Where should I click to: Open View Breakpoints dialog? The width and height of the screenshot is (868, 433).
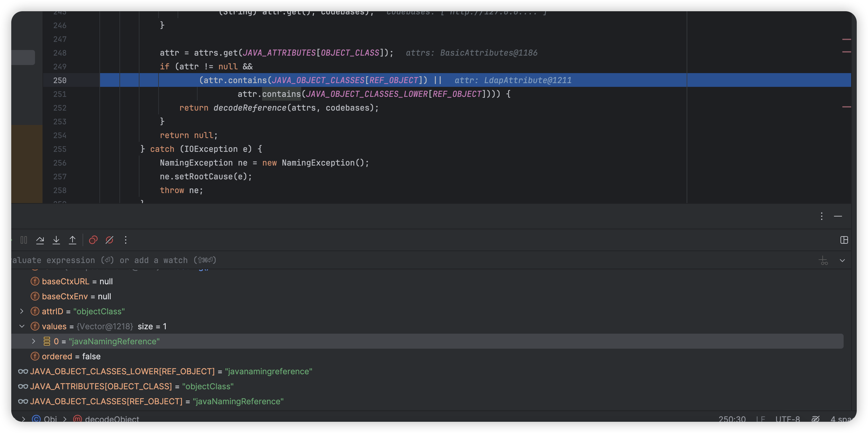93,240
